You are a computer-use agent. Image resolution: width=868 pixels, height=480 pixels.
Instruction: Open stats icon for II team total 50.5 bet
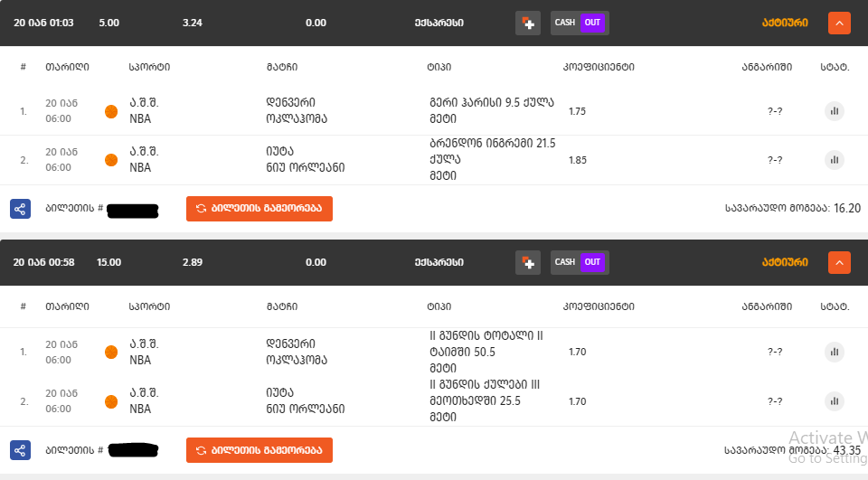click(x=834, y=352)
